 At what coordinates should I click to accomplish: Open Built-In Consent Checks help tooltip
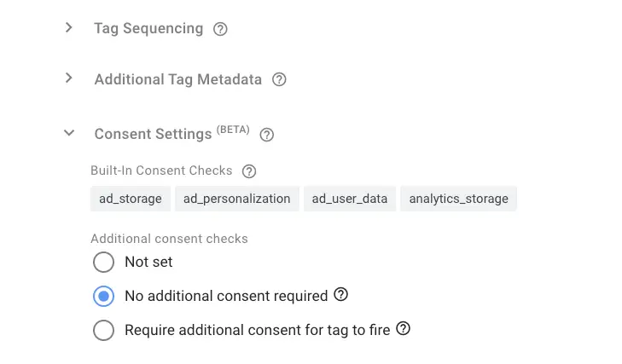coord(249,171)
